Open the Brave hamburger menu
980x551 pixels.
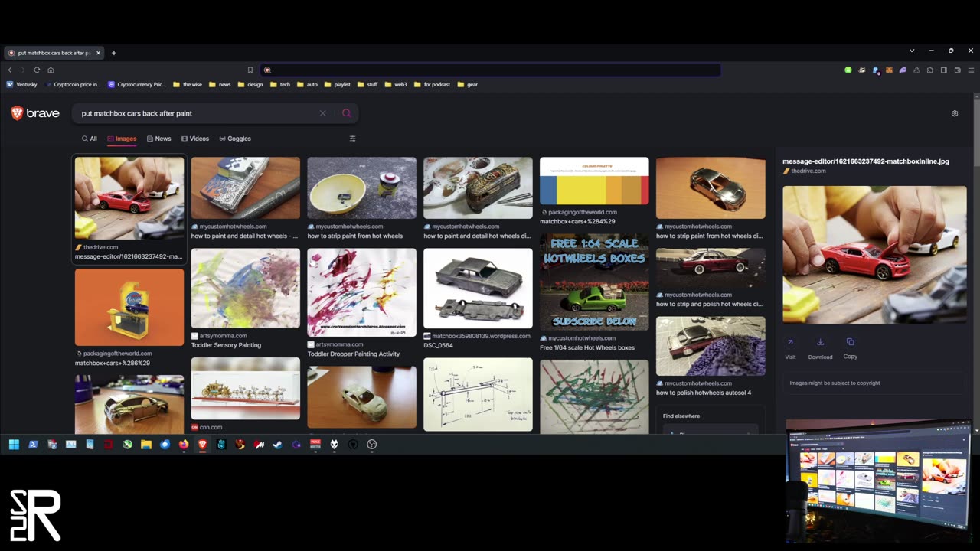tap(971, 70)
